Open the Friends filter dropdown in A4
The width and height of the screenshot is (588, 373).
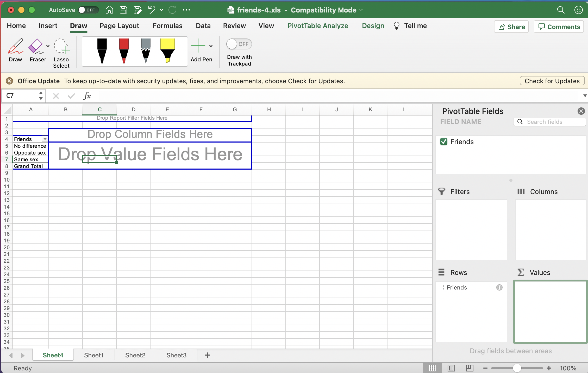45,139
